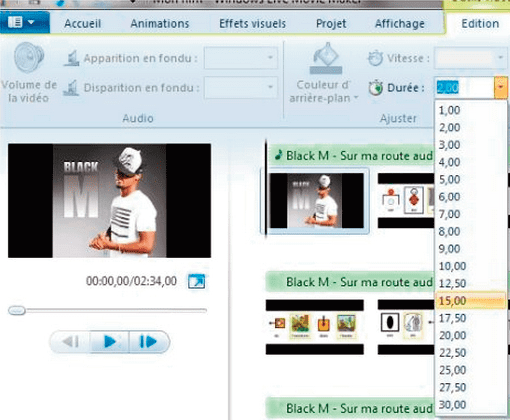The image size is (510, 420).
Task: Toggle full screen preview icon
Action: [197, 281]
